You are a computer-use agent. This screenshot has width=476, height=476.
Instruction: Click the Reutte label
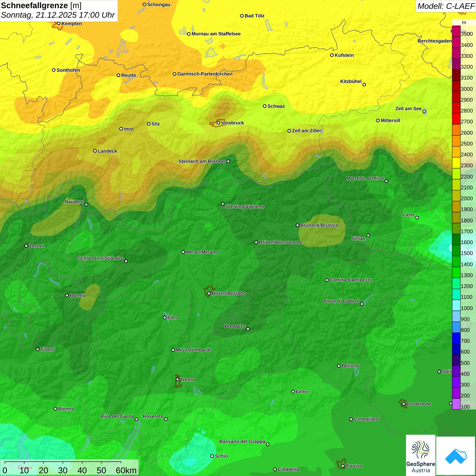pos(129,75)
